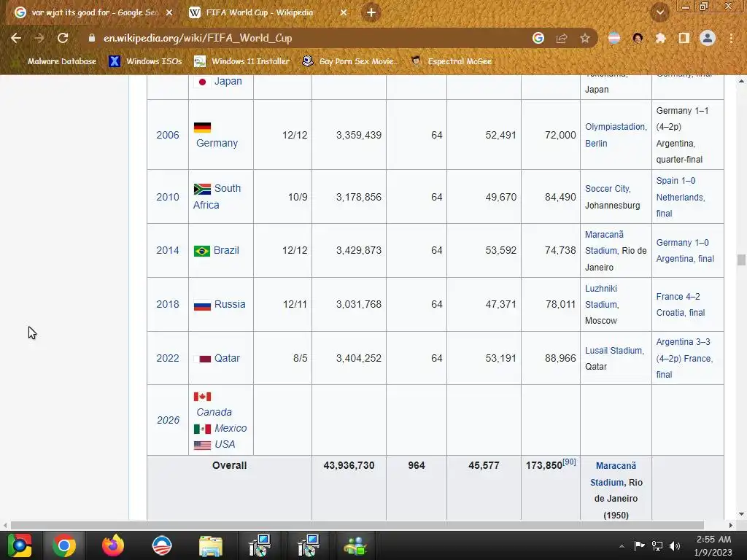747x560 pixels.
Task: Click the Qatar host link
Action: coord(227,357)
